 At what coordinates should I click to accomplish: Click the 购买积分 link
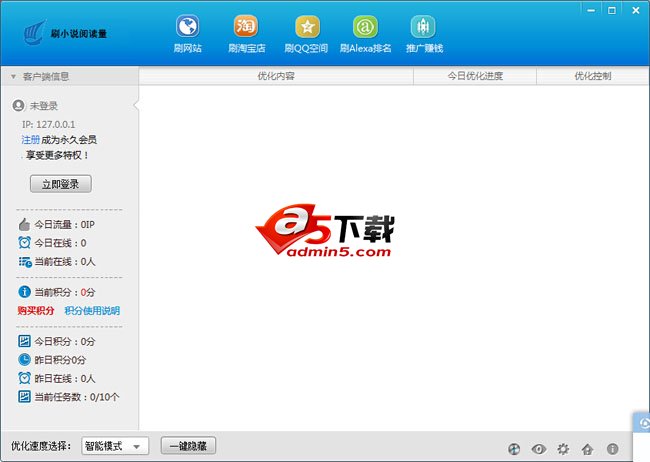click(36, 311)
